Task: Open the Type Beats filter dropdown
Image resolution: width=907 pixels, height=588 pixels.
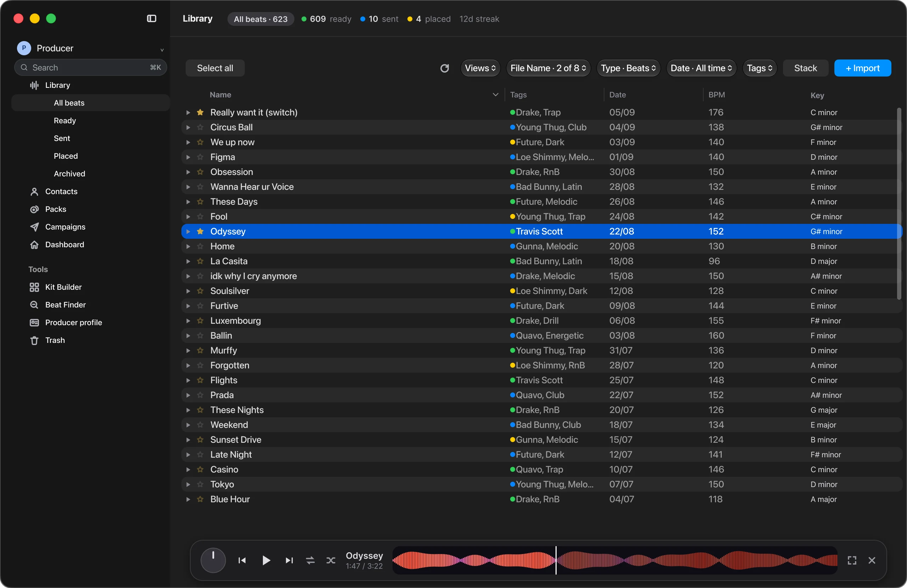Action: click(x=628, y=68)
